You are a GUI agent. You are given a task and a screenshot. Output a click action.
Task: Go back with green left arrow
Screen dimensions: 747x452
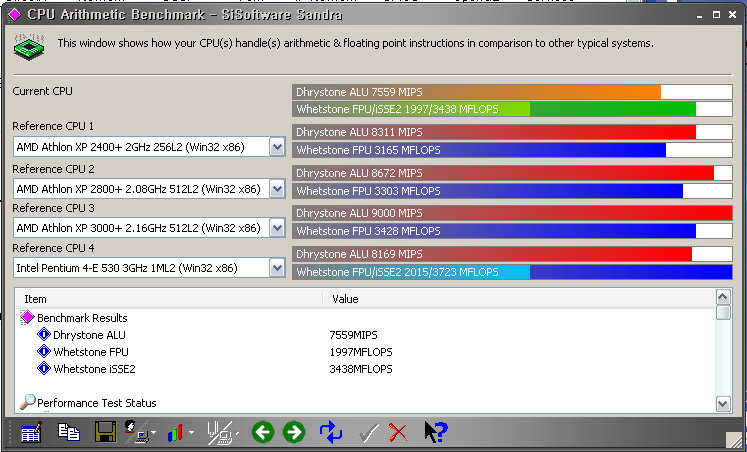point(262,432)
